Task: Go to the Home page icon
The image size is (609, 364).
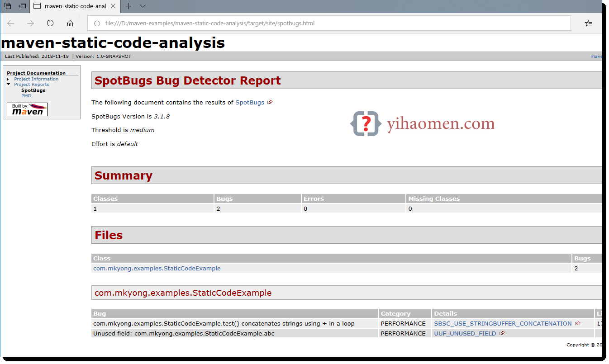Action: pyautogui.click(x=70, y=24)
